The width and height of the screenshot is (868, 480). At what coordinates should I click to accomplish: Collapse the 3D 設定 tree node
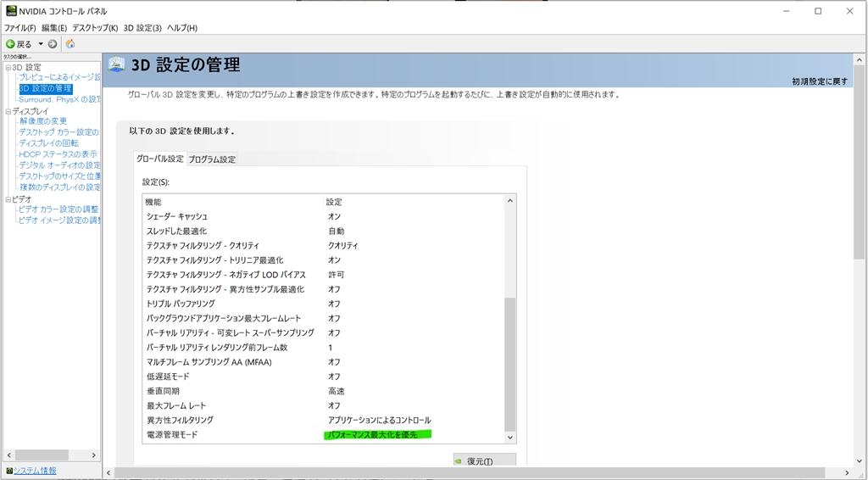click(8, 67)
